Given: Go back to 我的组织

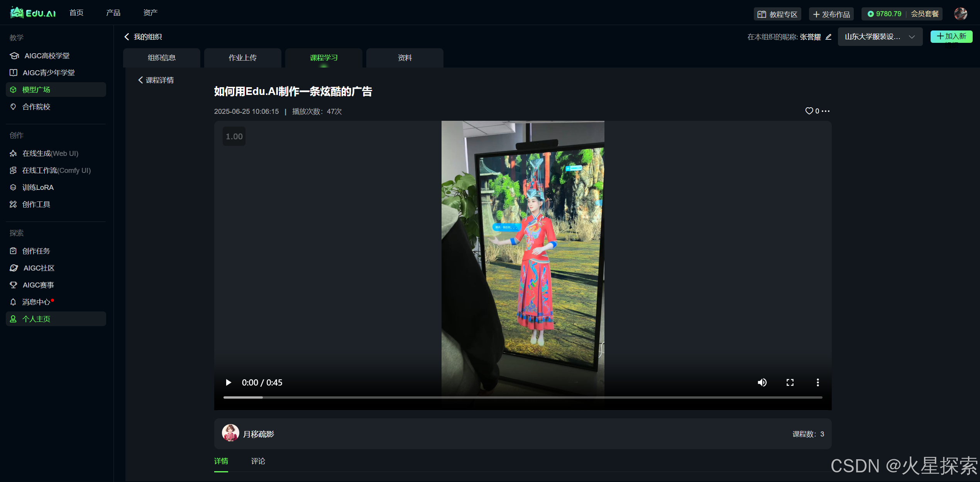Looking at the screenshot, I should point(143,37).
